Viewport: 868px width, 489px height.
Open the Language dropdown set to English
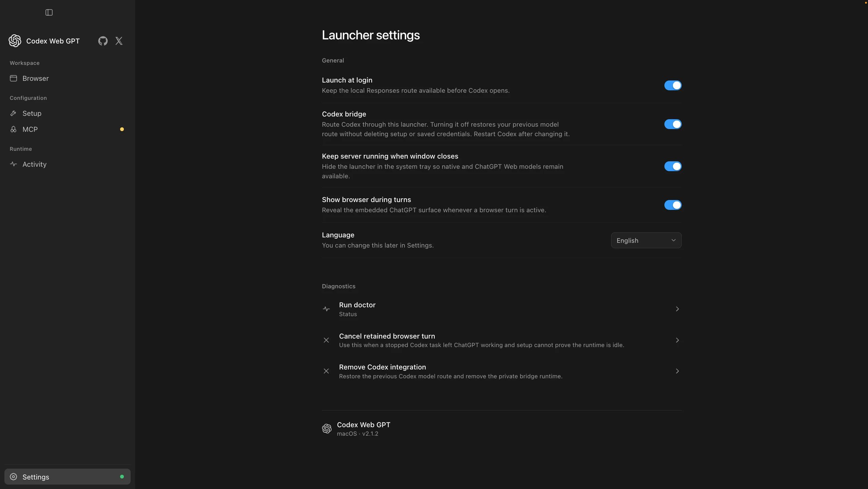(646, 240)
